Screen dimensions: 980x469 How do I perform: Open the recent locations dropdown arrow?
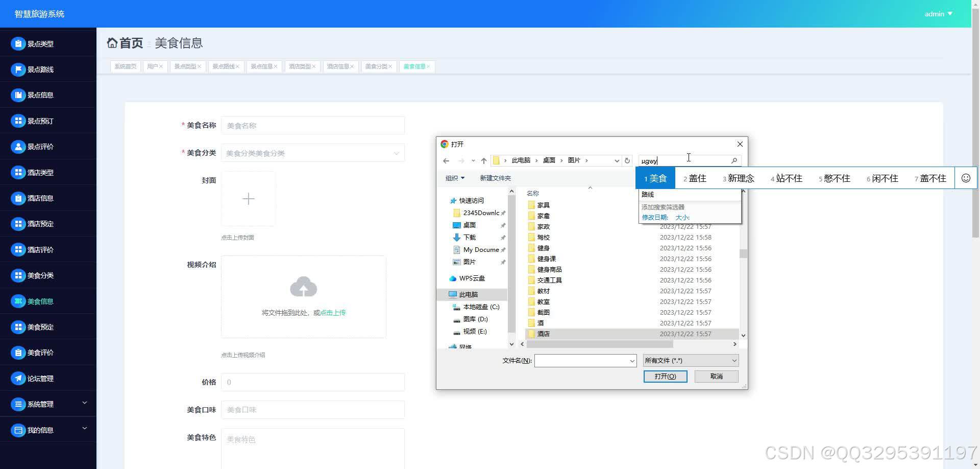coord(473,160)
